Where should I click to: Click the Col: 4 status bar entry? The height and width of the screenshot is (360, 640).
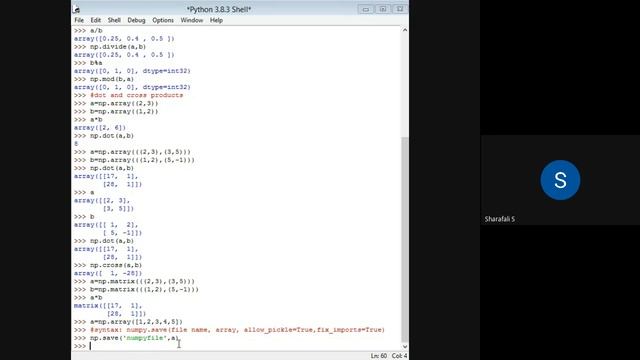[399, 356]
